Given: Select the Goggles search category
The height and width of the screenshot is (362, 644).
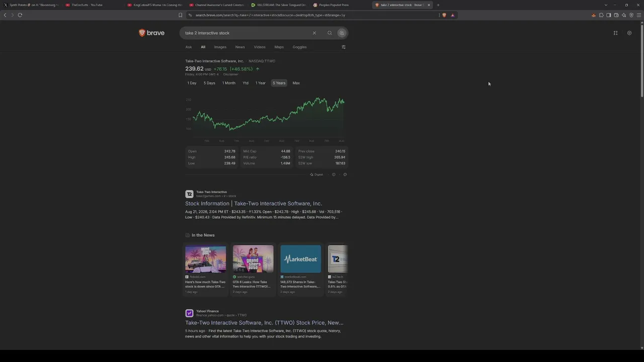Looking at the screenshot, I should click(300, 47).
